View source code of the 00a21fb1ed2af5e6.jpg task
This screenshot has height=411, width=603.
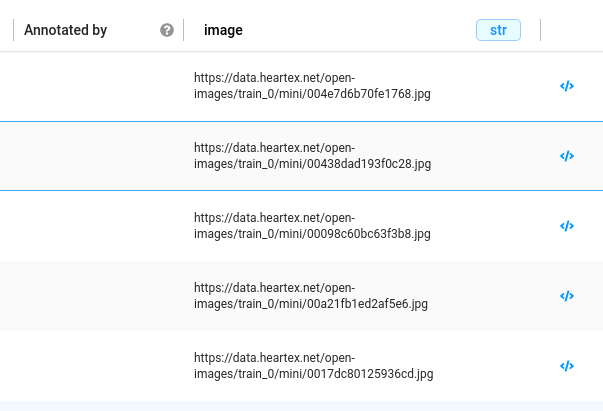(567, 296)
